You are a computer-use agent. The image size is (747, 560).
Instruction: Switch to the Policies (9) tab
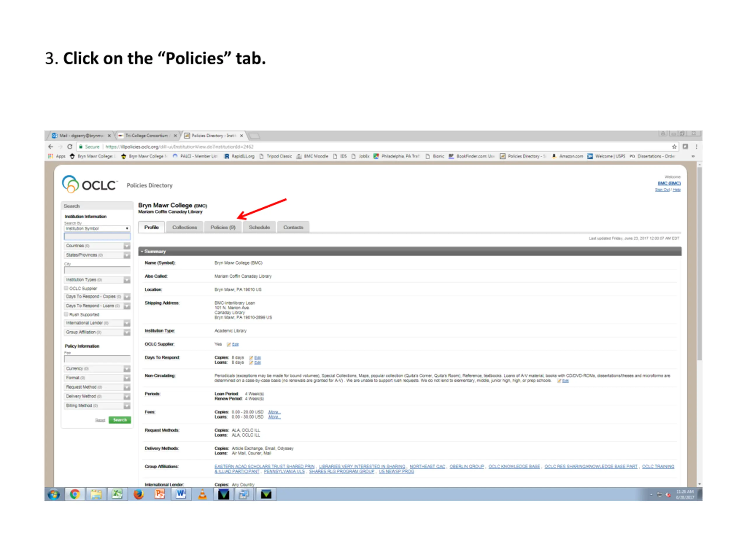223,227
